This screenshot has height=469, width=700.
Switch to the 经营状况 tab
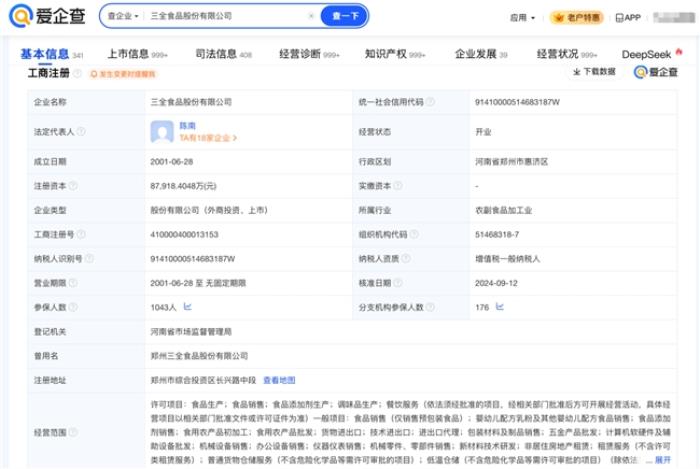(x=567, y=54)
